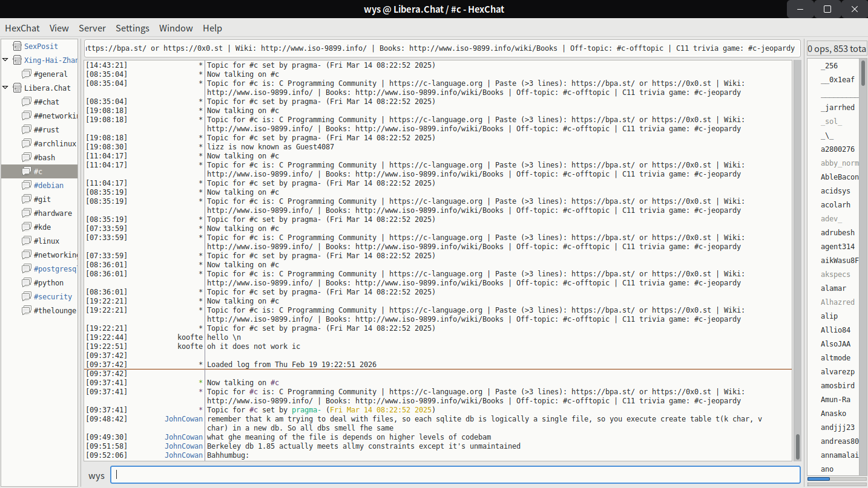Focus the message input box
The width and height of the screenshot is (868, 488).
click(455, 475)
